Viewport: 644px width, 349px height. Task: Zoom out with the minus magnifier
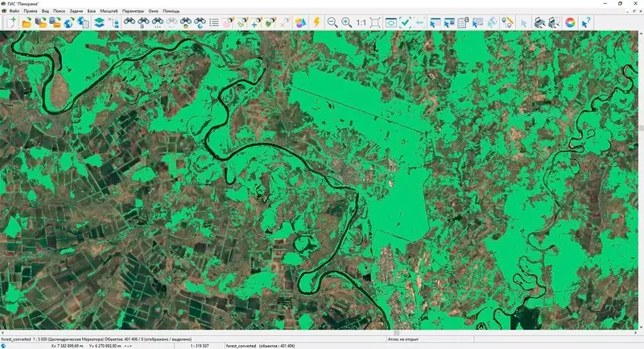(332, 23)
